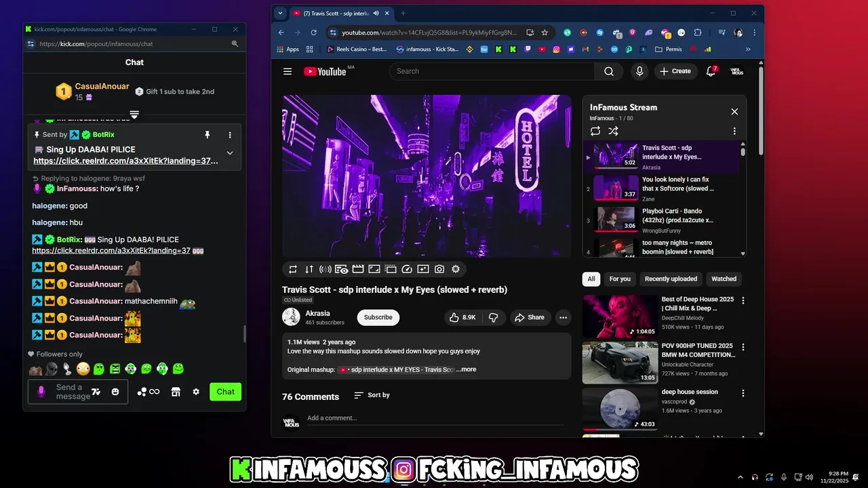This screenshot has width=868, height=488.
Task: Click Create button on YouTube
Action: point(675,71)
